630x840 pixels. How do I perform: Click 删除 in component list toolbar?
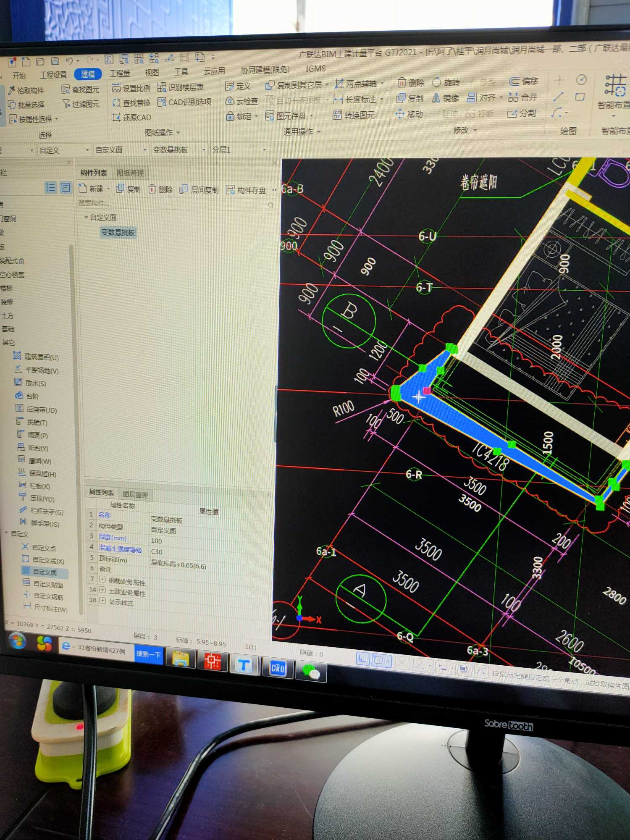161,189
